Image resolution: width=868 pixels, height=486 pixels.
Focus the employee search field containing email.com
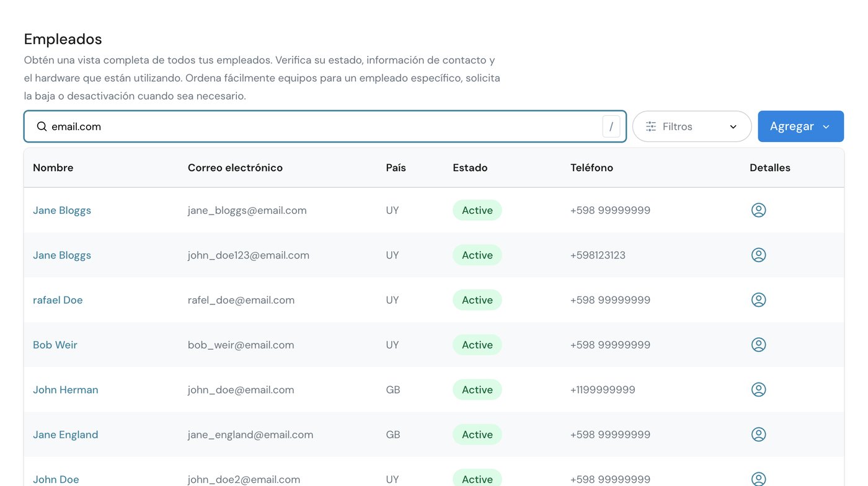click(x=325, y=126)
